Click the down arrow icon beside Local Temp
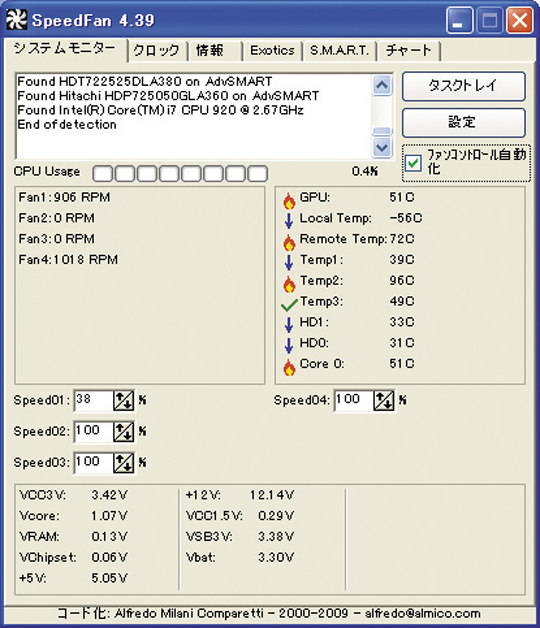 289,221
